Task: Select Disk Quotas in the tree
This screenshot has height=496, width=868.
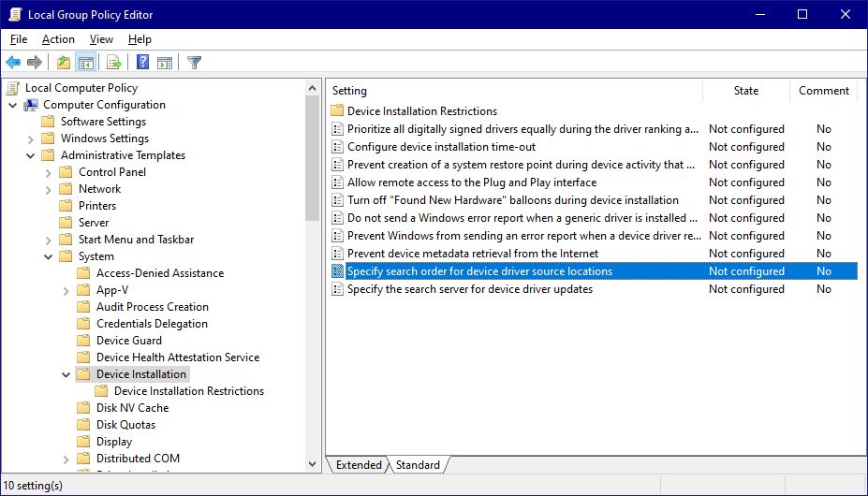Action: click(125, 425)
